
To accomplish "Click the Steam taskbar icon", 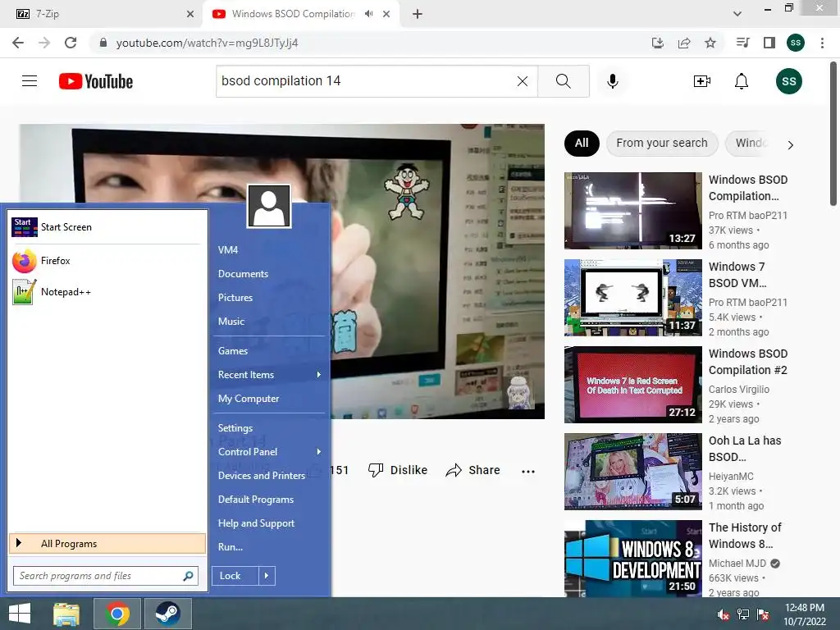I will coord(167,614).
